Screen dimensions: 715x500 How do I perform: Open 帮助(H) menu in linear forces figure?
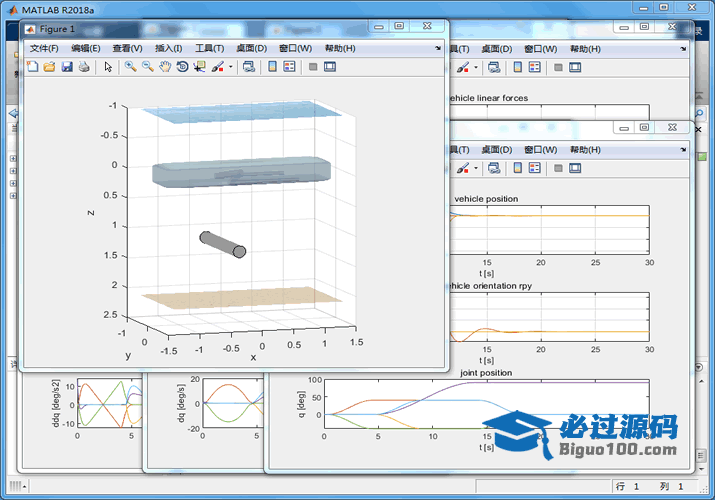(x=585, y=49)
